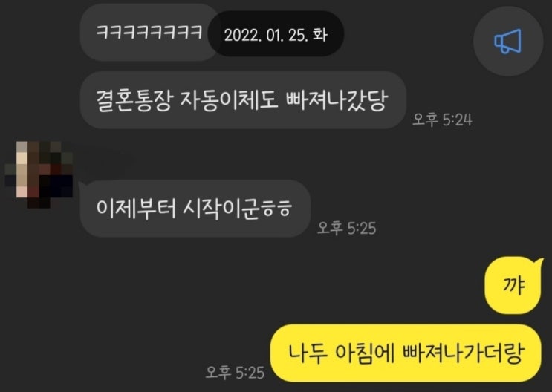Click the 오후 5:25 timestamp beside the yellow bubble
552x392 pixels.
(x=235, y=372)
